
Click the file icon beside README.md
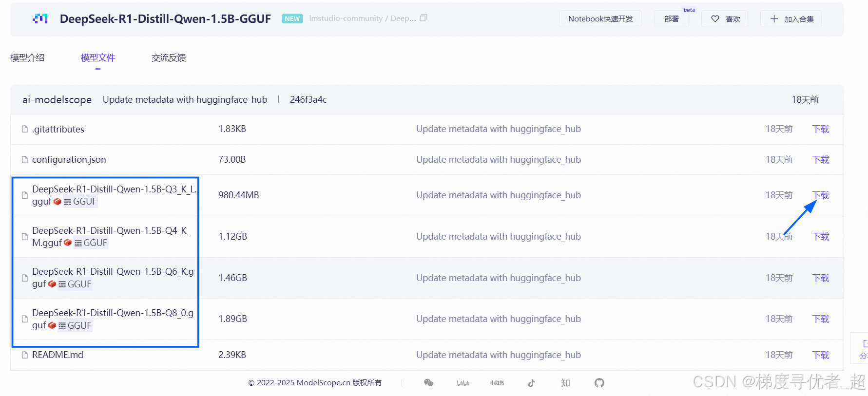click(x=25, y=355)
